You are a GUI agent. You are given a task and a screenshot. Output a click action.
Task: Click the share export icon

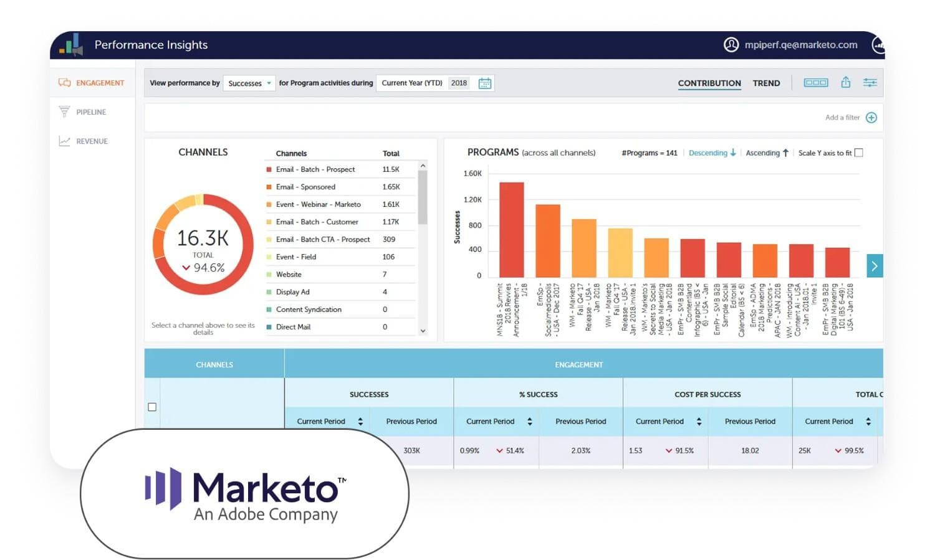click(x=845, y=82)
